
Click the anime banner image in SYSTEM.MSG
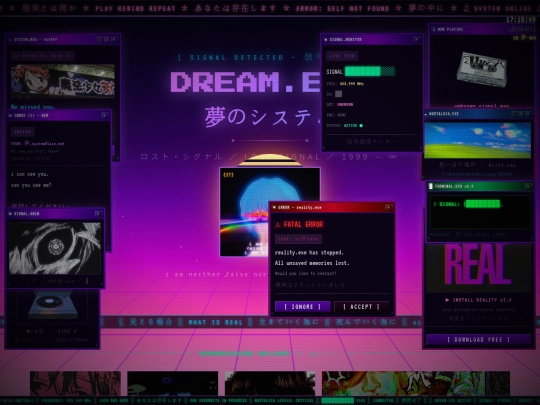tap(63, 81)
